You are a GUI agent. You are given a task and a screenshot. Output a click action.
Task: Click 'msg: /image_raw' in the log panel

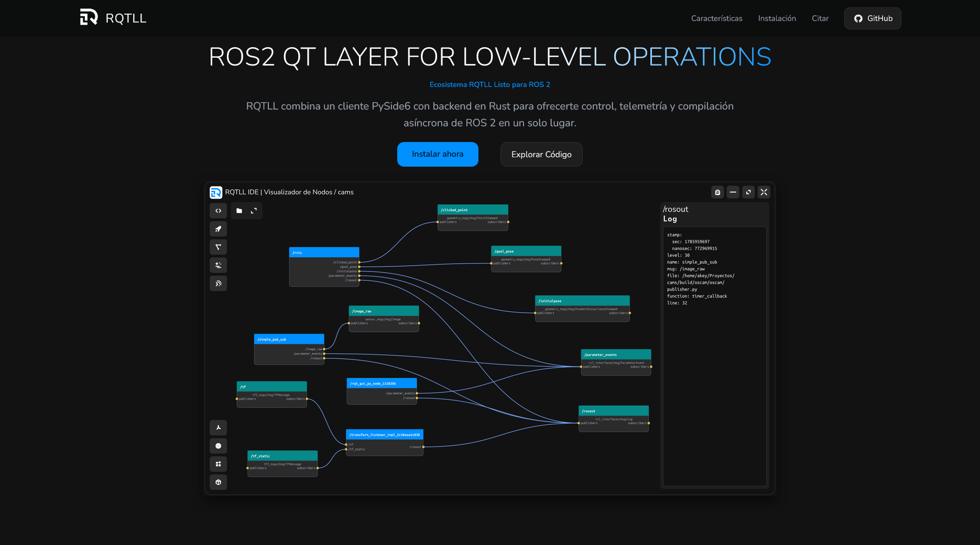pos(685,269)
